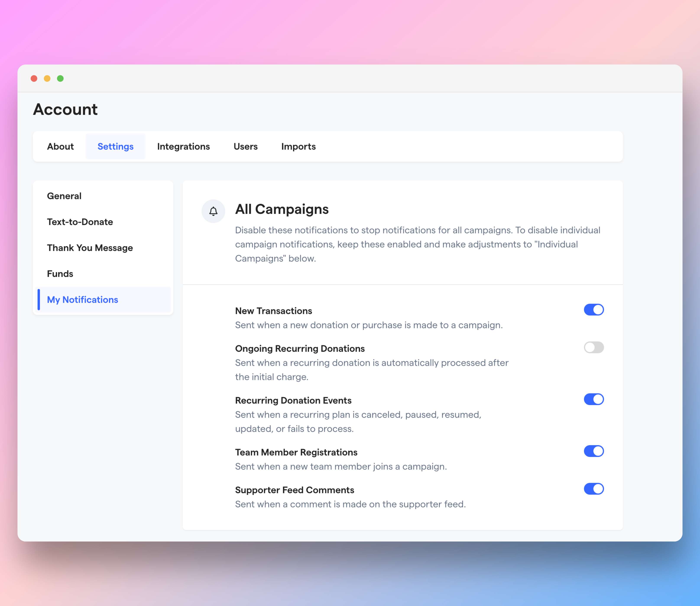Disable New Transactions notifications toggle

point(594,310)
